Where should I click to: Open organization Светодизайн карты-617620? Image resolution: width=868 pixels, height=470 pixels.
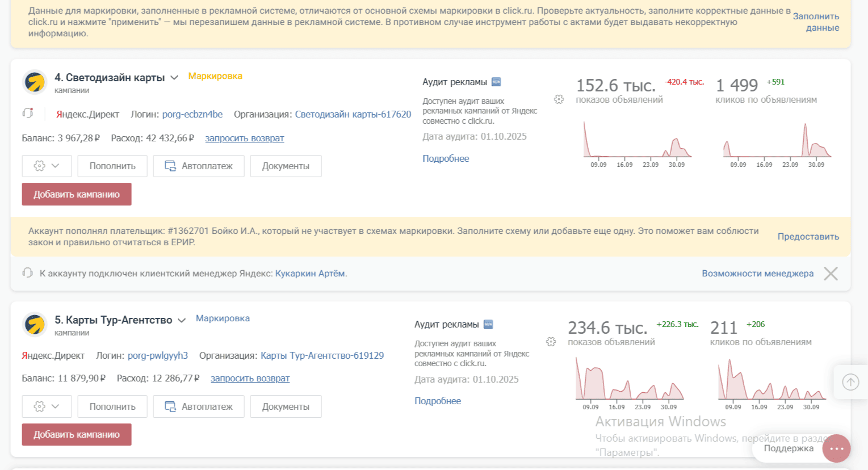(x=353, y=114)
